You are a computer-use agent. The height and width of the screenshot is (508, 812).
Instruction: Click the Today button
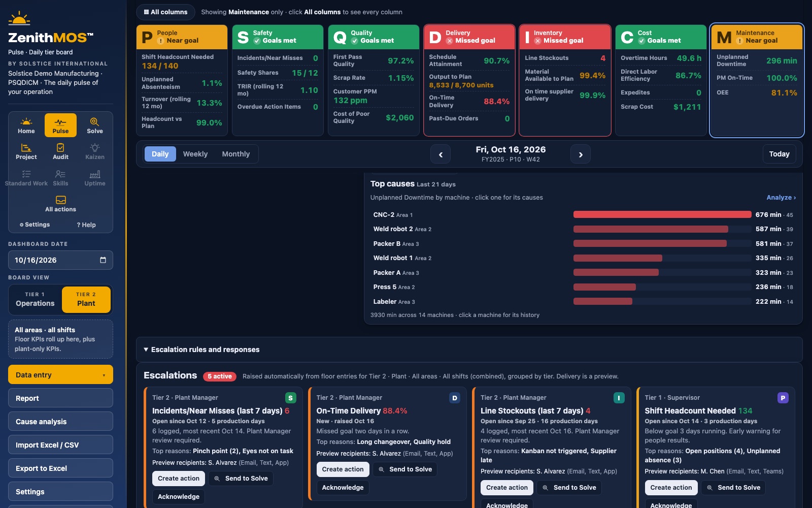(x=779, y=154)
